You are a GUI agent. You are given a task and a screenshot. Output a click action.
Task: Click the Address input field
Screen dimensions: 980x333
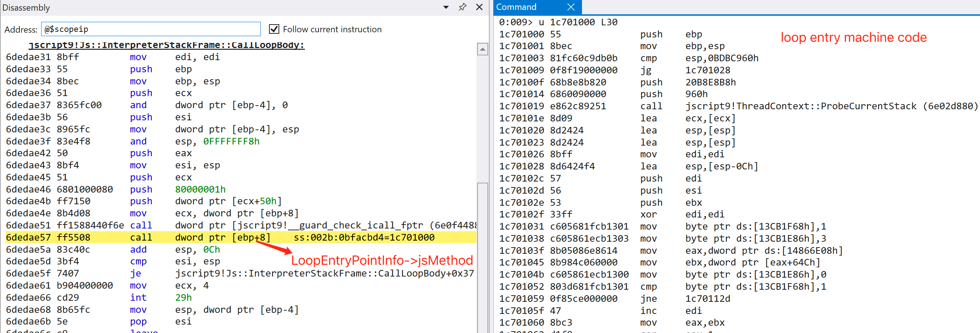(x=150, y=29)
